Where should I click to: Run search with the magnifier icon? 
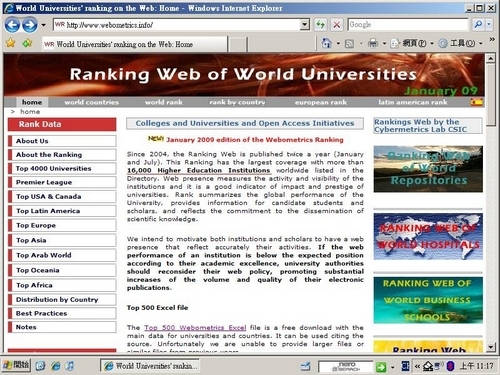click(x=478, y=24)
